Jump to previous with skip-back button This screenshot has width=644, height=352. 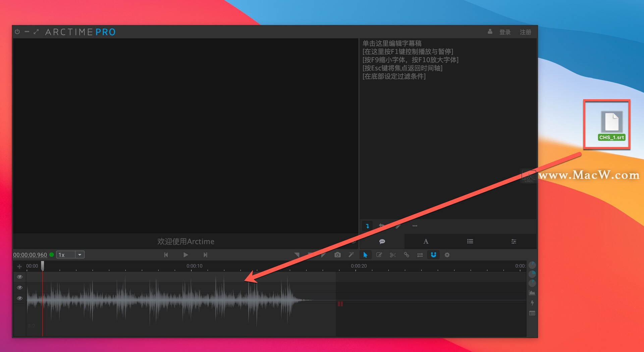click(166, 255)
